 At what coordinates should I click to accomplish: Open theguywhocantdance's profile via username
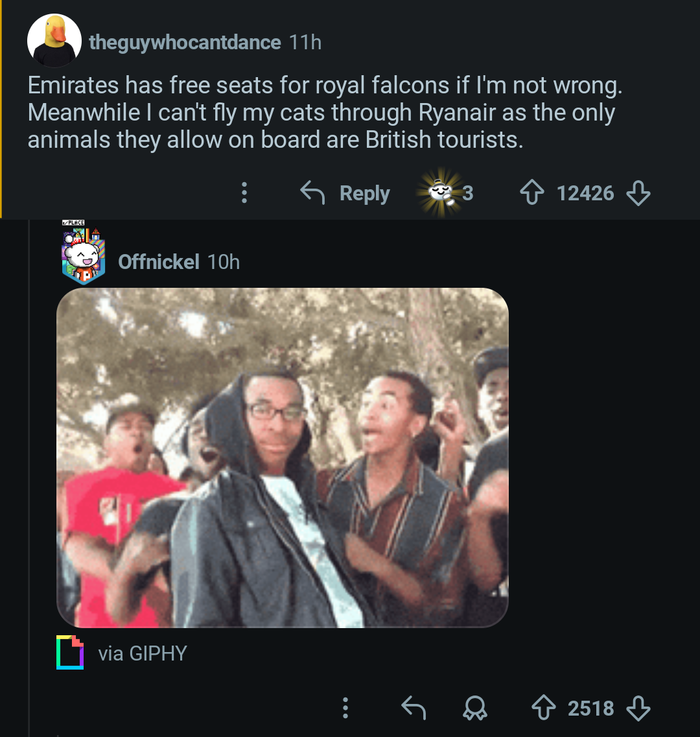pos(184,42)
